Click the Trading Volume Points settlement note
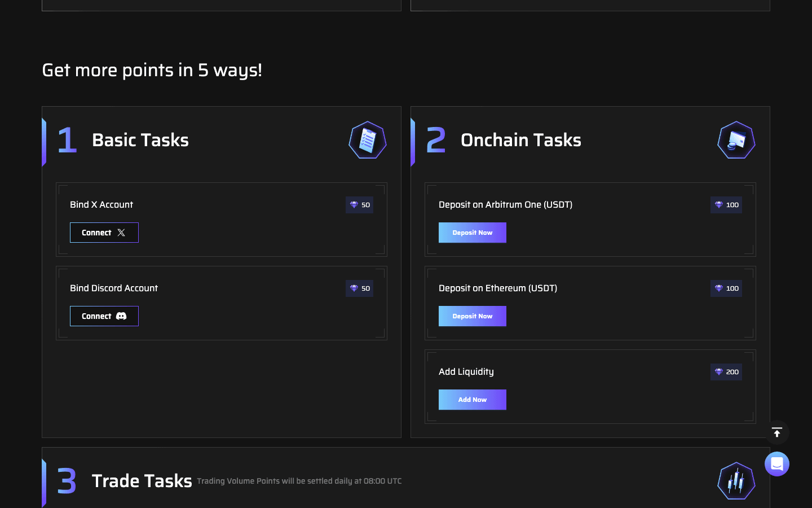Screen dimensions: 812x508 pyautogui.click(x=299, y=481)
